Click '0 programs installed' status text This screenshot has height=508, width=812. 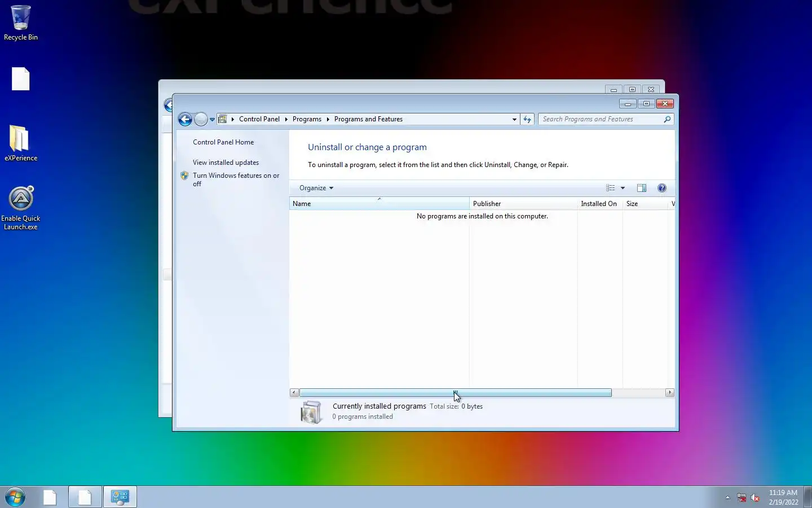tap(363, 417)
